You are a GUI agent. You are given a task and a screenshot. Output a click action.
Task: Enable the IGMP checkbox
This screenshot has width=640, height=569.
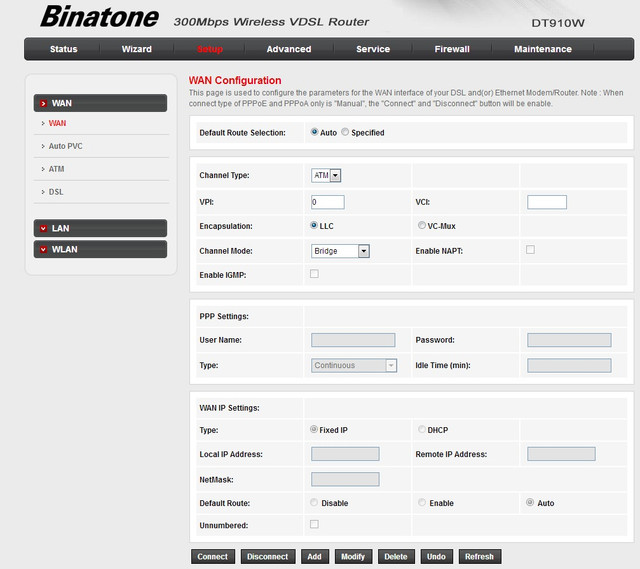315,274
